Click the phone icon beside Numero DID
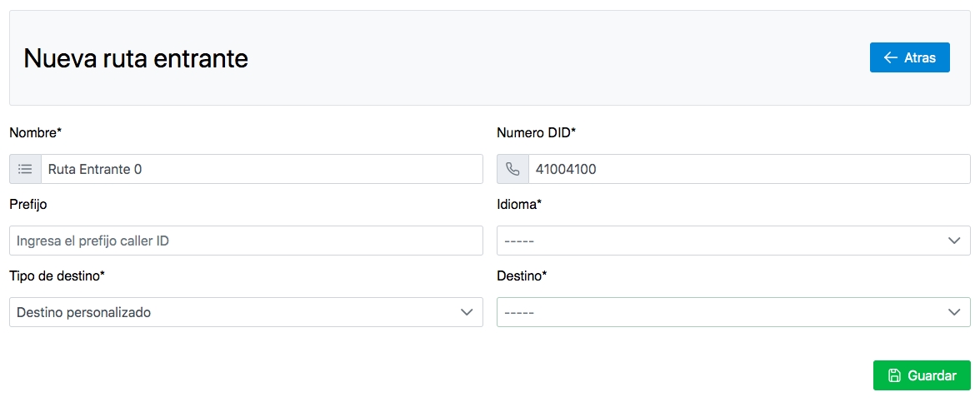 (512, 169)
